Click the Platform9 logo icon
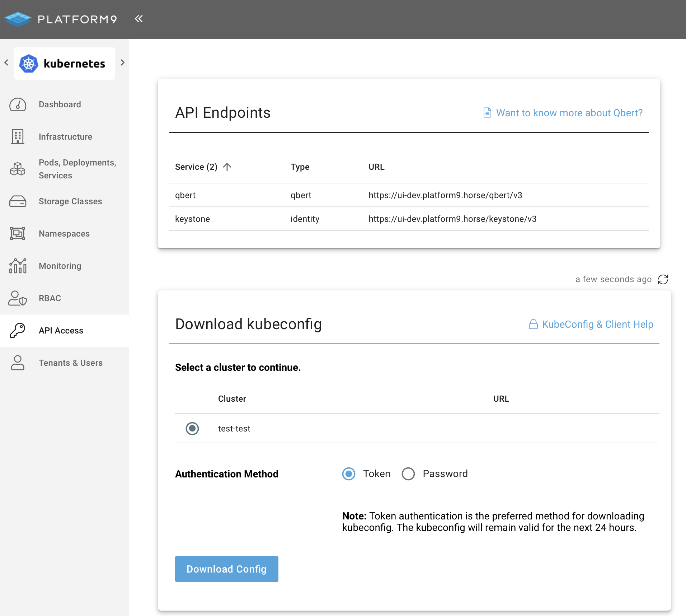 pos(18,19)
